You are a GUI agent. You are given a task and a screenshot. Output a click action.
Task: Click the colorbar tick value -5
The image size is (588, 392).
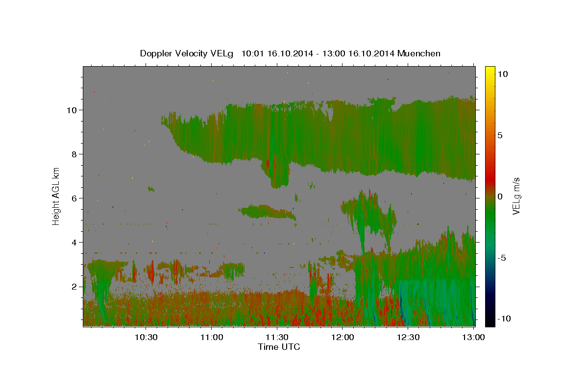(x=502, y=258)
